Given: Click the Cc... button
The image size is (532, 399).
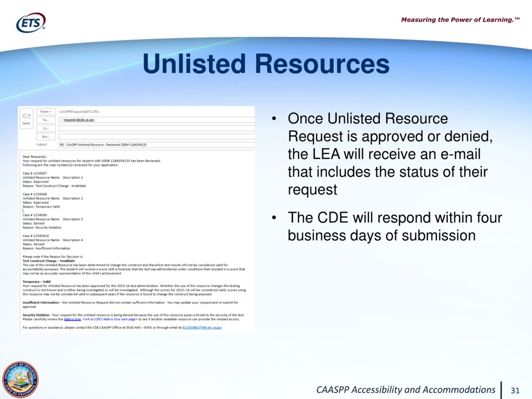Looking at the screenshot, I should [x=46, y=128].
